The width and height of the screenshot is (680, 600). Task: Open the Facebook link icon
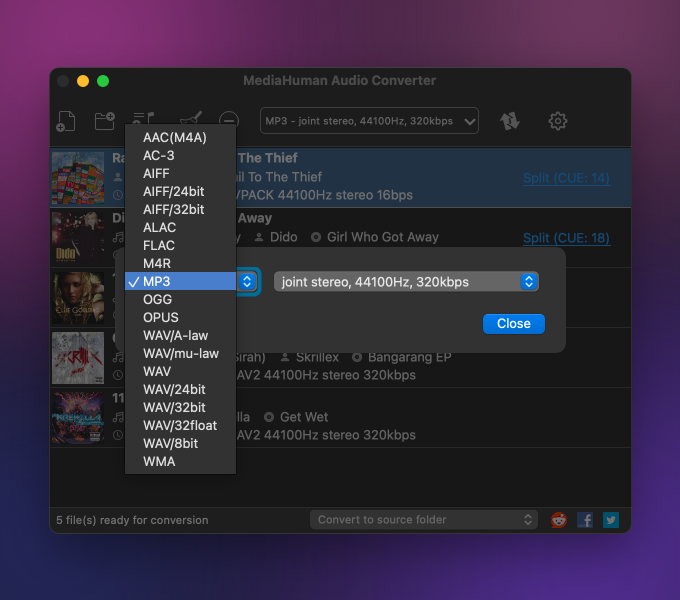click(585, 520)
